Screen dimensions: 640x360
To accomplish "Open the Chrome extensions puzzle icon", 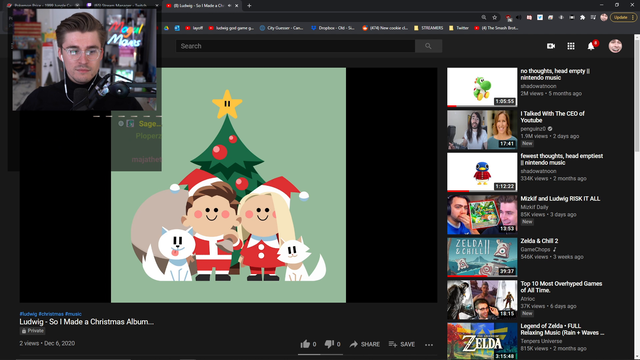I will (582, 17).
